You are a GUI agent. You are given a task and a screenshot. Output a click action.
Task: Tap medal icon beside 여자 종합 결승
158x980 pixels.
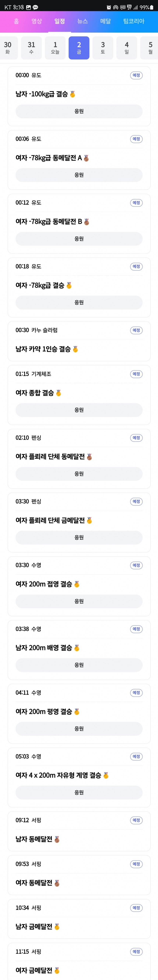(58, 393)
